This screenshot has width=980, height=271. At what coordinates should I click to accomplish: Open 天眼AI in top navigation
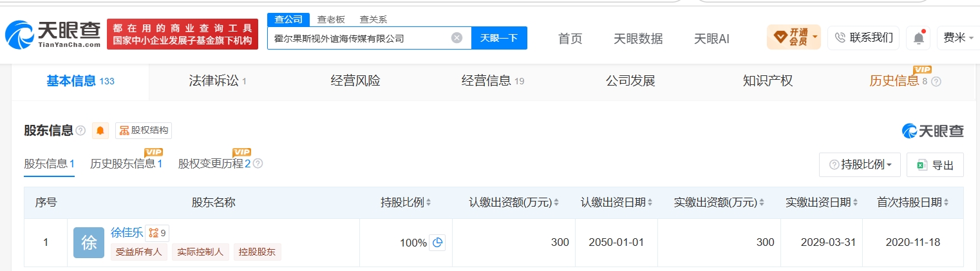711,39
